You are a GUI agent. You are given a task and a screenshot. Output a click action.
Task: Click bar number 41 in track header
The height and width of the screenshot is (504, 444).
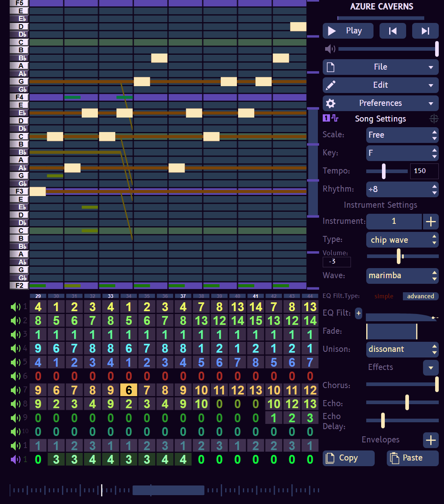click(x=255, y=296)
